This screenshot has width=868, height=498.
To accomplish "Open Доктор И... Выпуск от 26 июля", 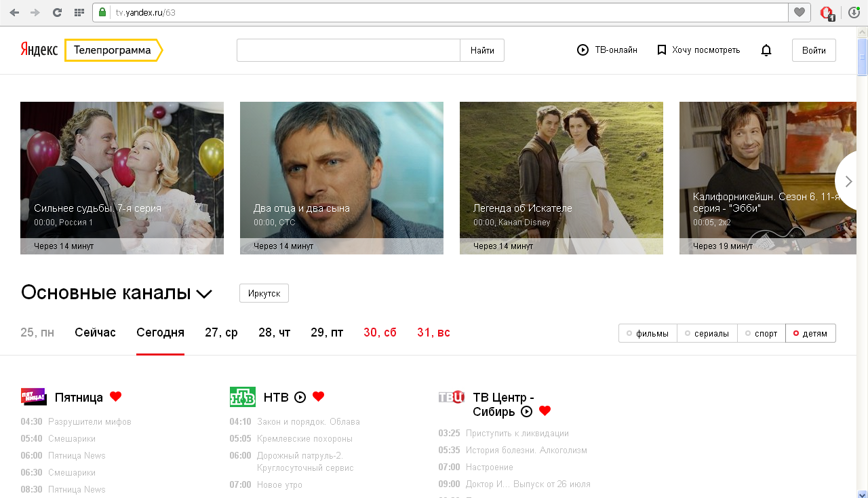I will pyautogui.click(x=528, y=484).
